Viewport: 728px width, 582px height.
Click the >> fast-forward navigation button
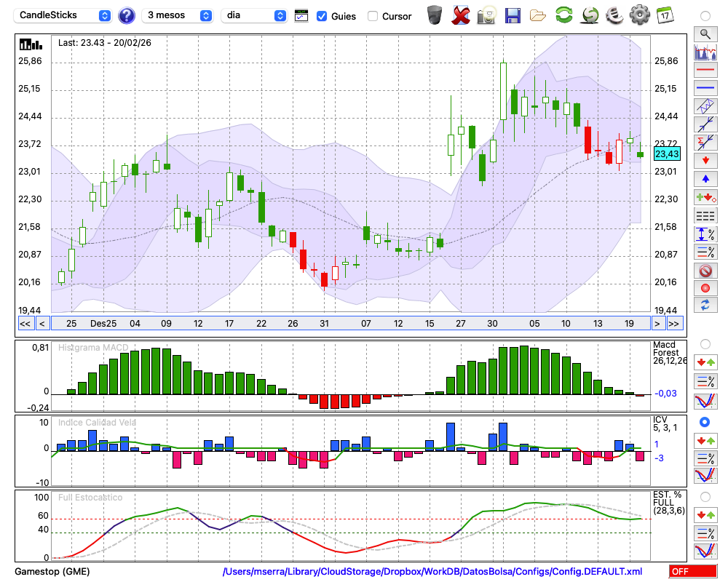[x=674, y=324]
